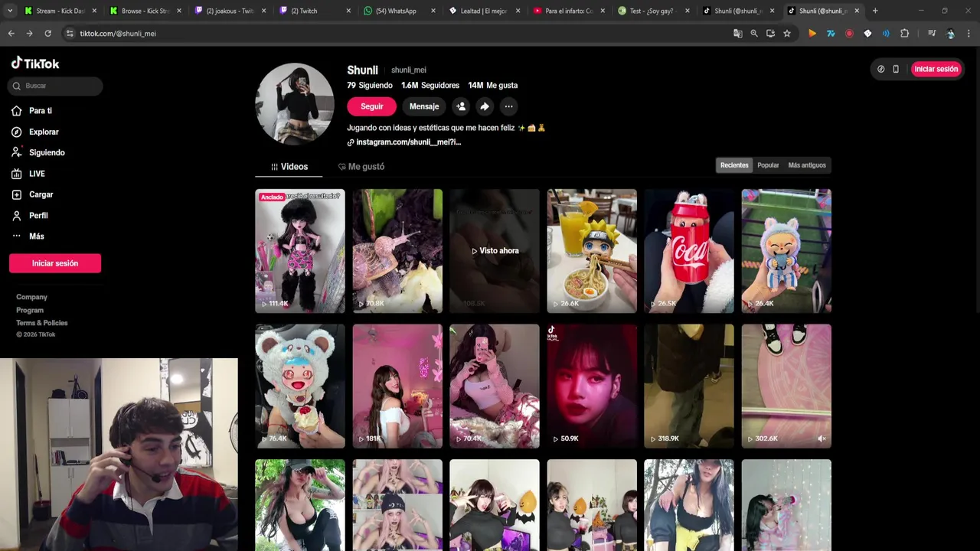Sort videos by Popular
The height and width of the screenshot is (551, 980).
[768, 165]
